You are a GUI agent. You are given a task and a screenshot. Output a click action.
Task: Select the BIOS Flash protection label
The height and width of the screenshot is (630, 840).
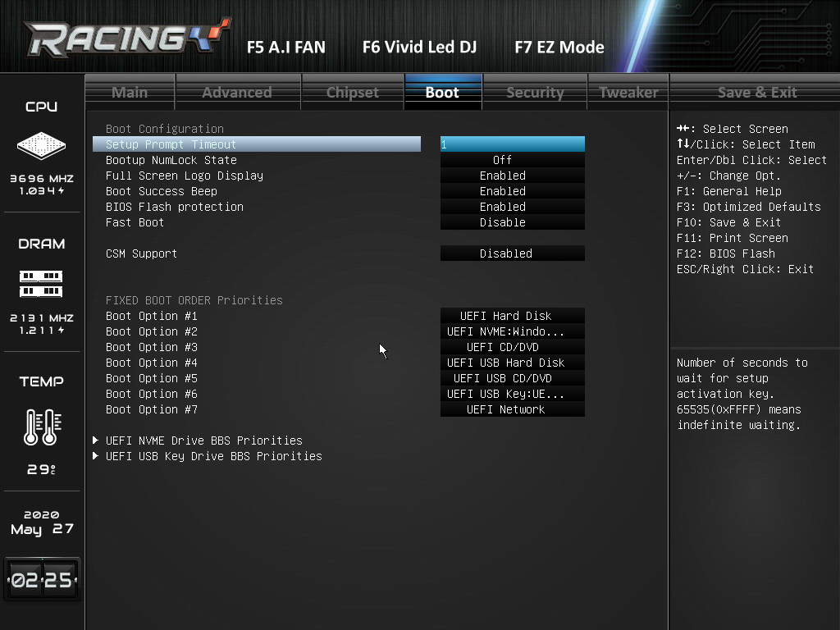[x=175, y=206]
